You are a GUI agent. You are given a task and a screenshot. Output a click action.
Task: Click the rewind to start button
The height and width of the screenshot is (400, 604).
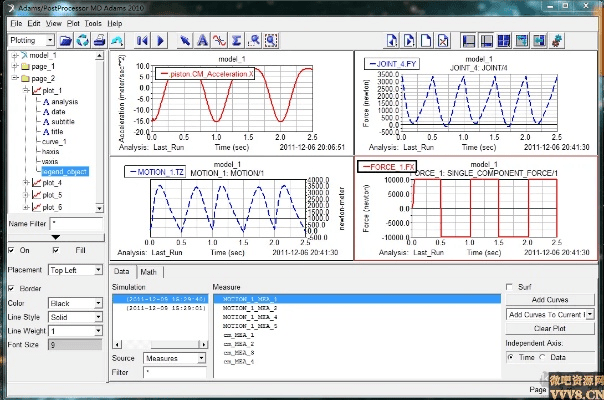point(141,40)
